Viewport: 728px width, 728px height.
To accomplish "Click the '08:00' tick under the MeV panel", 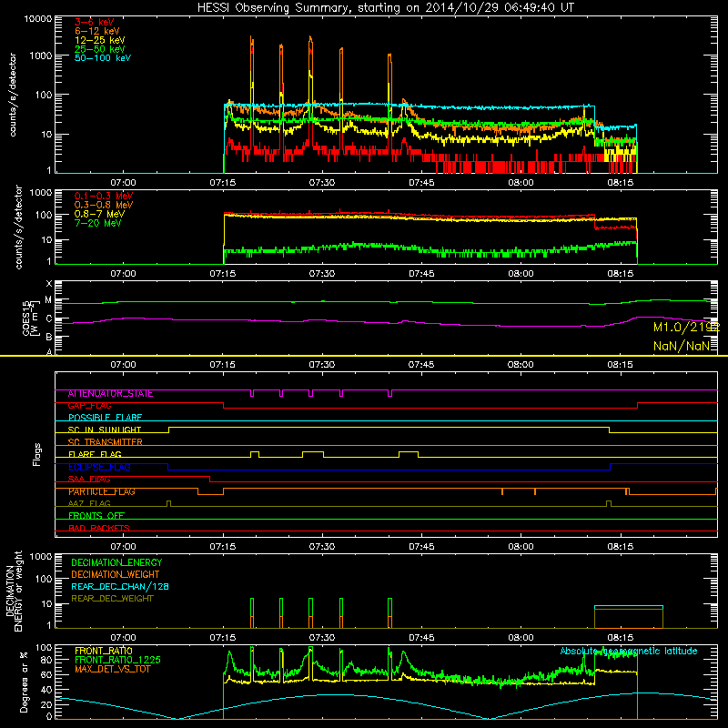I will click(x=521, y=274).
